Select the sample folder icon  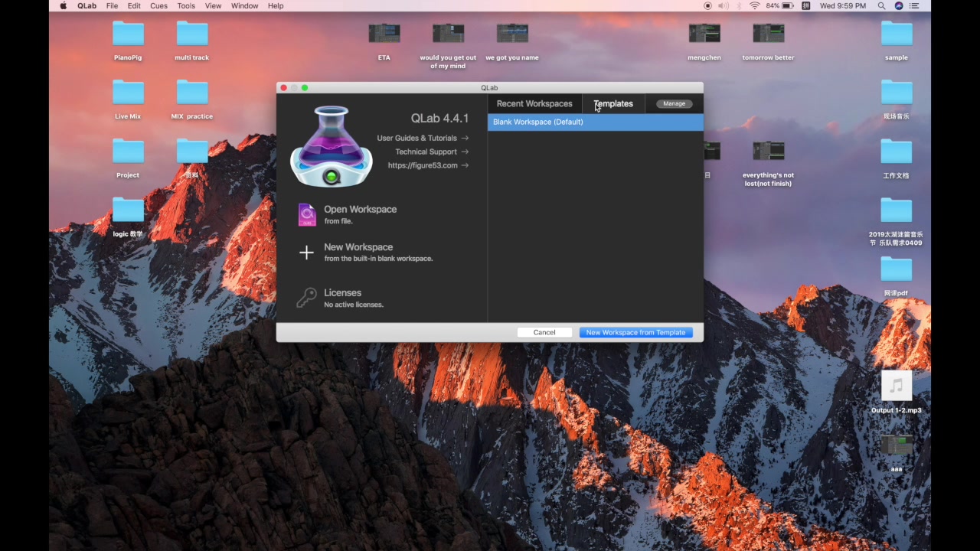click(897, 34)
